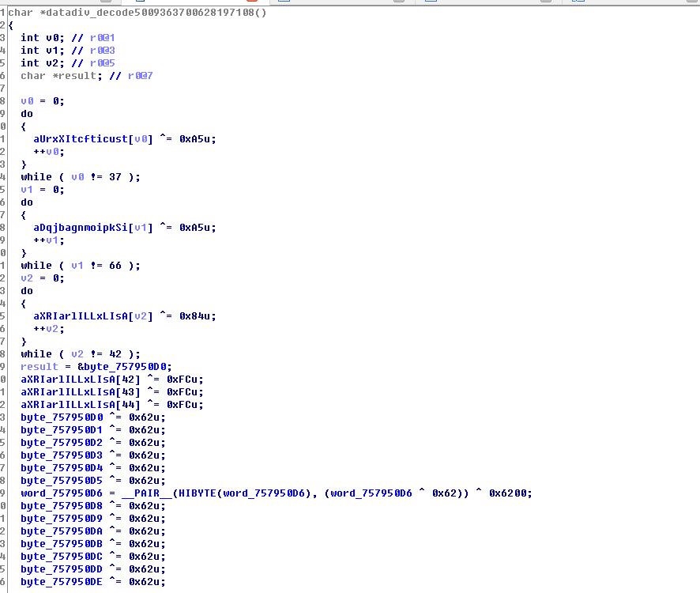This screenshot has height=593, width=700.
Task: Select the 'int v1;' declaration line
Action: (67, 51)
